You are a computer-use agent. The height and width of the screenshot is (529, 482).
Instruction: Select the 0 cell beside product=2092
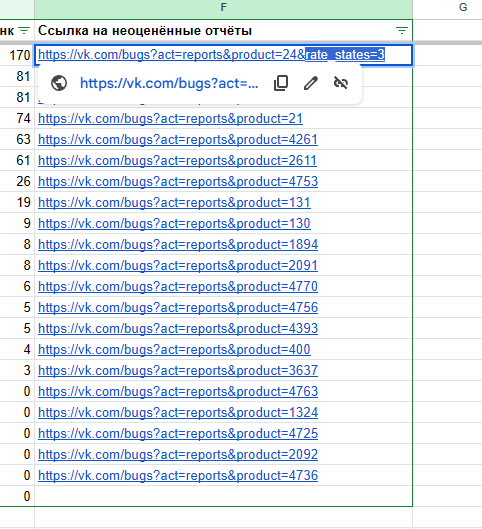point(17,454)
